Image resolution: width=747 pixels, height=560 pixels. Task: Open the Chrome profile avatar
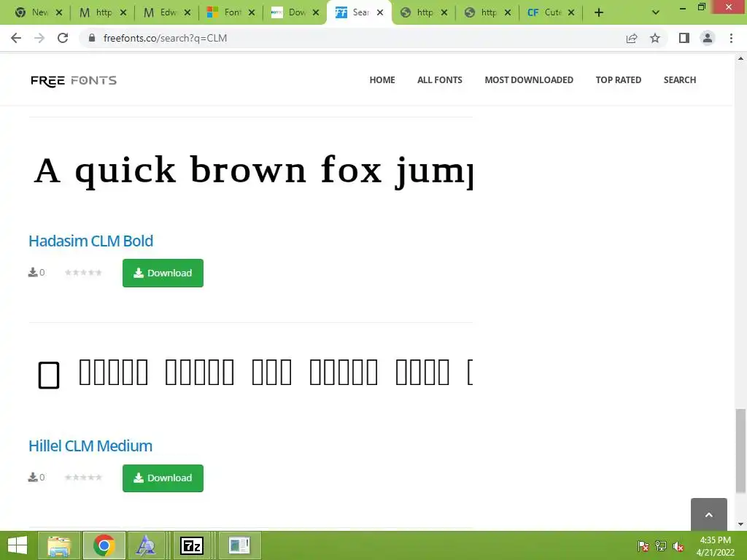point(708,38)
